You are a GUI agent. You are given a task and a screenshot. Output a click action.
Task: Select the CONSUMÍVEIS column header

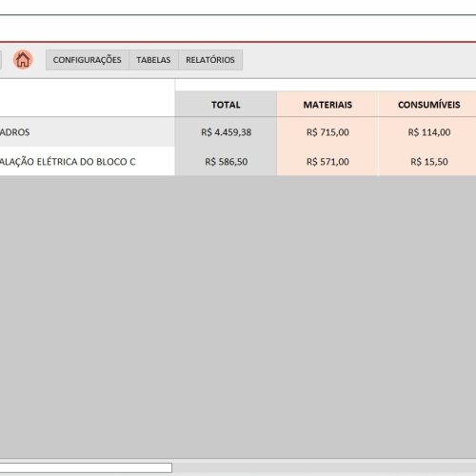coord(428,105)
